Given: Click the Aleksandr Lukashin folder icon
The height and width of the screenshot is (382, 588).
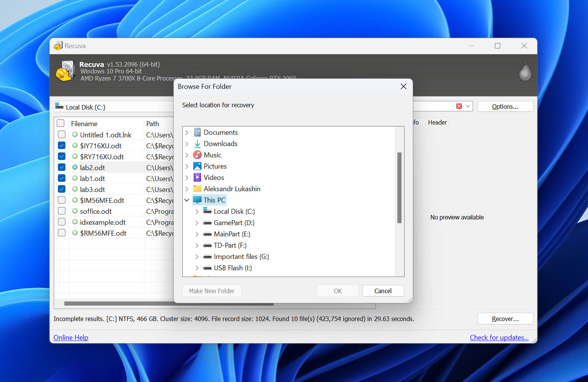Looking at the screenshot, I should 197,189.
